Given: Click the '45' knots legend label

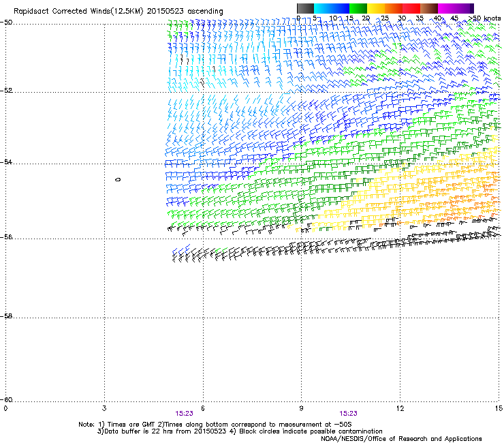Looking at the screenshot, I should click(454, 18).
